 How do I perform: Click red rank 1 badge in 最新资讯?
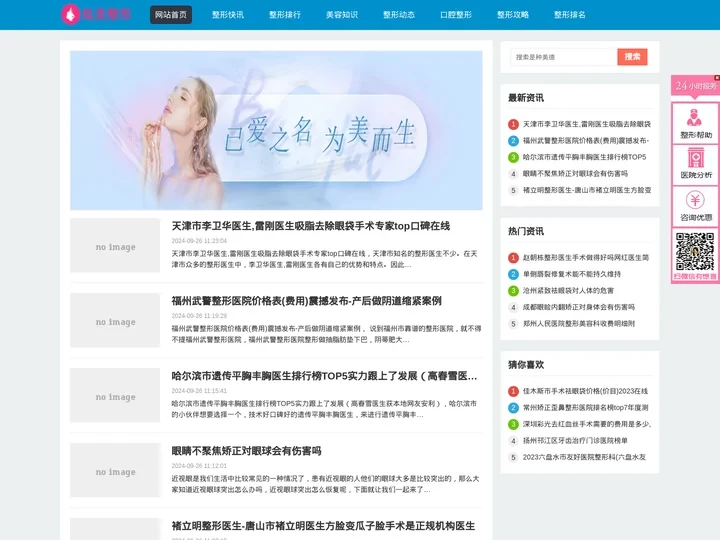(513, 124)
